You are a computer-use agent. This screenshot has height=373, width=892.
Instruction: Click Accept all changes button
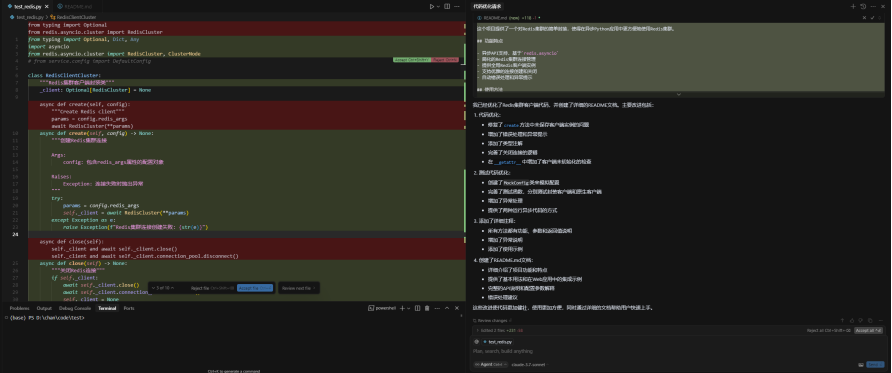tap(869, 330)
